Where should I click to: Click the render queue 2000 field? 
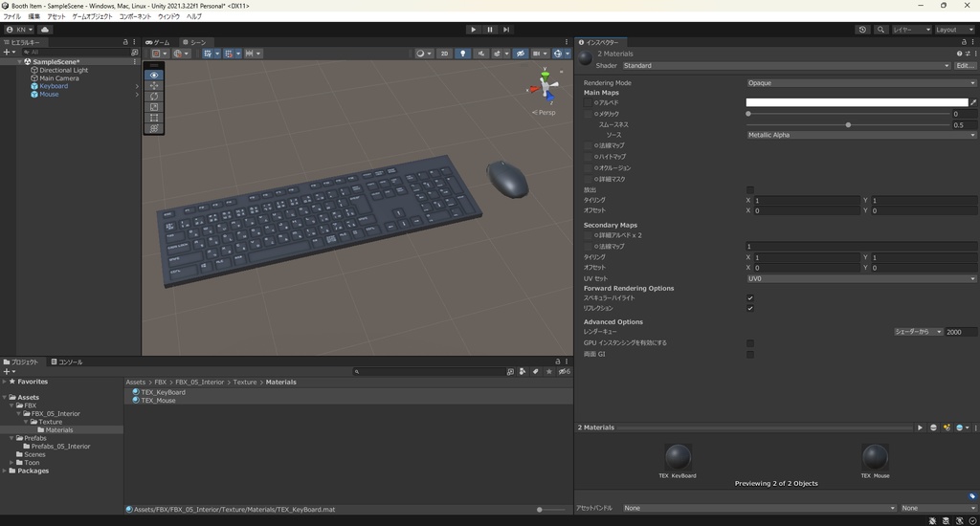[961, 332]
